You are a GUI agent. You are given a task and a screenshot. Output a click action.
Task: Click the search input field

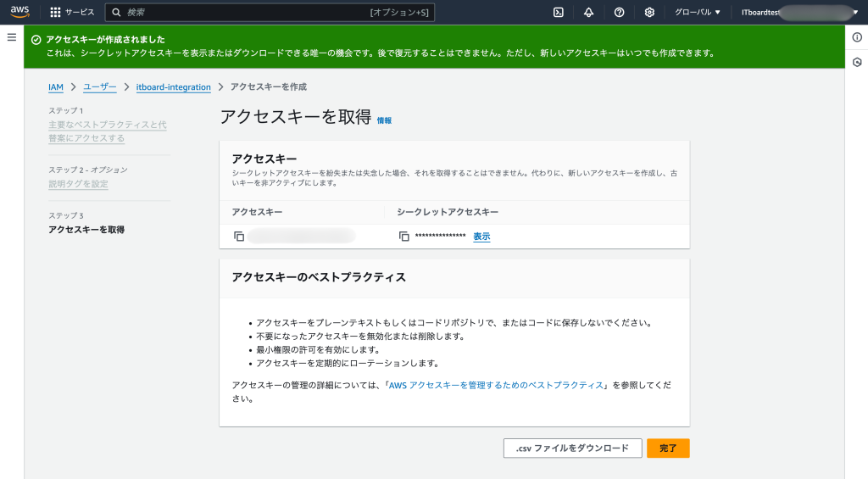(246, 13)
